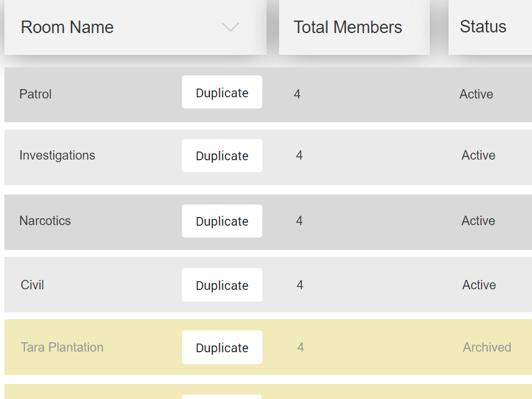Viewport: 532px width, 399px height.
Task: Click the Status column header
Action: 483,27
